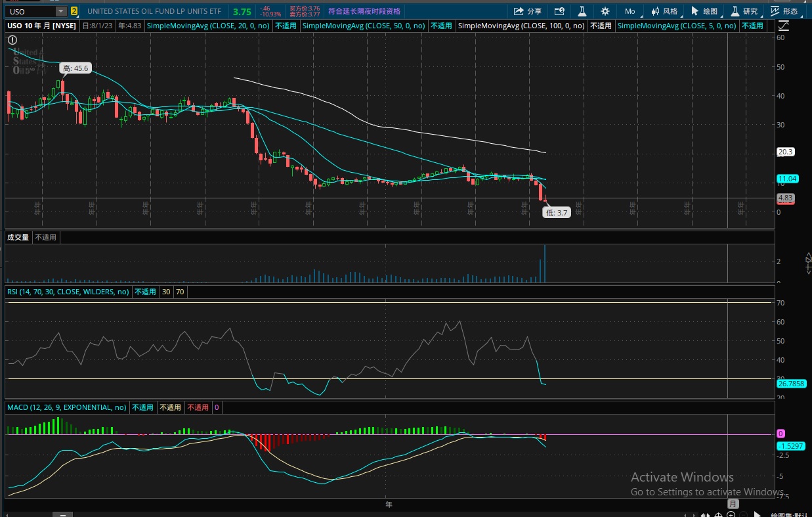
Task: Click the zoom-in plus icon at bottom
Action: click(731, 514)
